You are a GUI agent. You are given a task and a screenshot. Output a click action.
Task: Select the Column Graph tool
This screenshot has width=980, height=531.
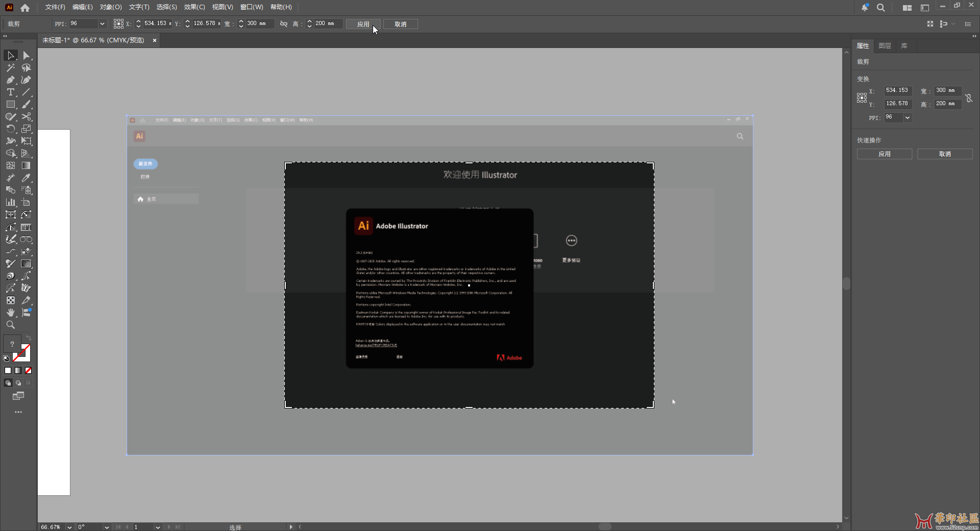click(11, 202)
